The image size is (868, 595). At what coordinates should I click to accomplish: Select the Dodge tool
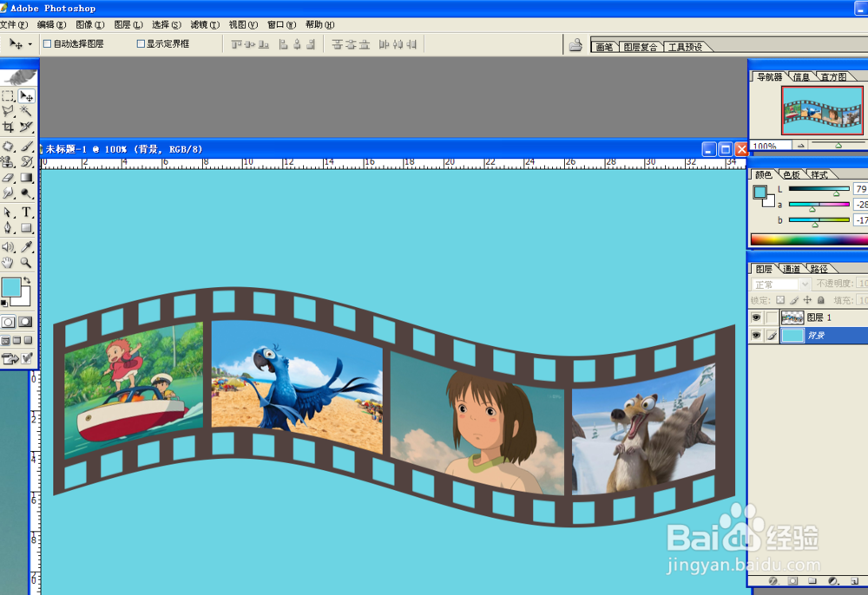point(26,193)
